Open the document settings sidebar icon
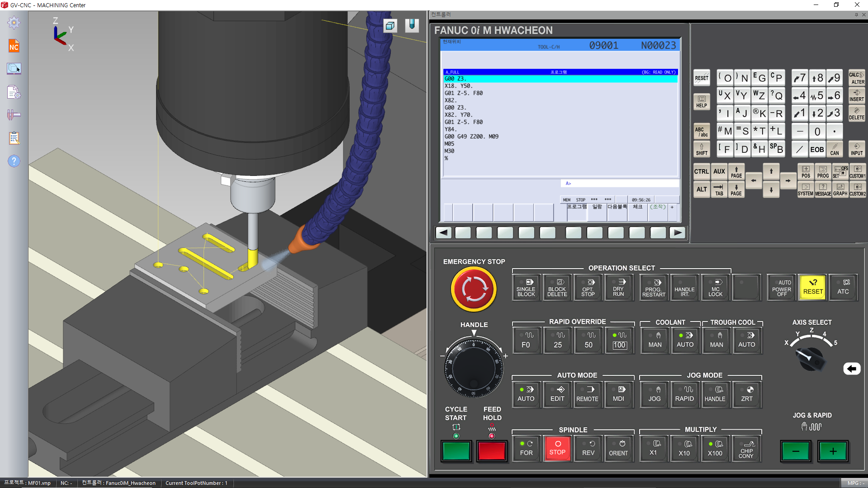The width and height of the screenshot is (868, 488). [14, 92]
